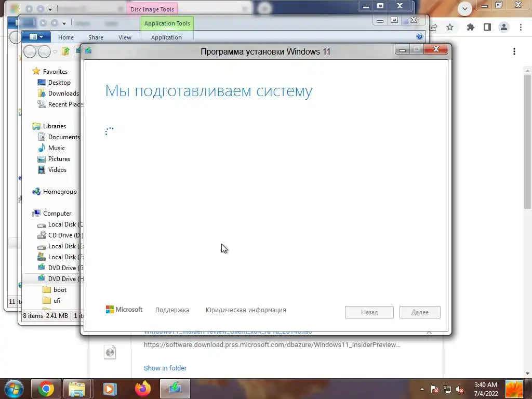Open the Explorer recent locations dropdown
The image size is (532, 399).
pos(55,52)
